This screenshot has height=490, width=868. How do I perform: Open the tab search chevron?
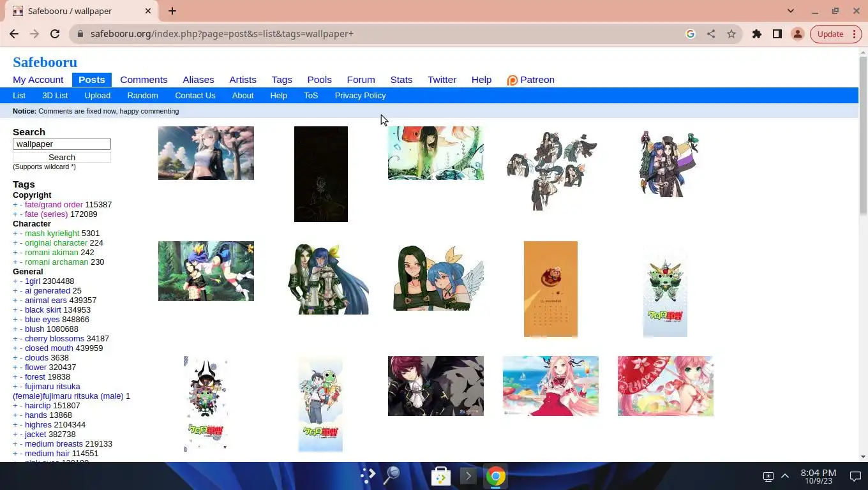[791, 11]
